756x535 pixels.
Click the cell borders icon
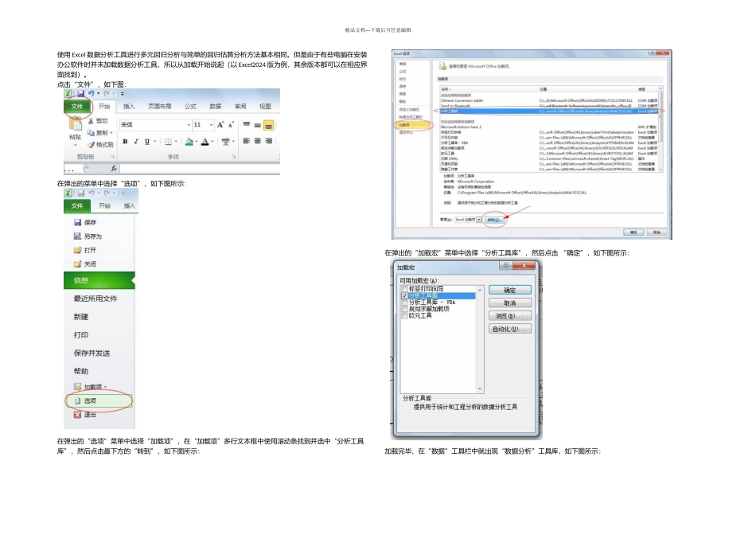point(168,142)
